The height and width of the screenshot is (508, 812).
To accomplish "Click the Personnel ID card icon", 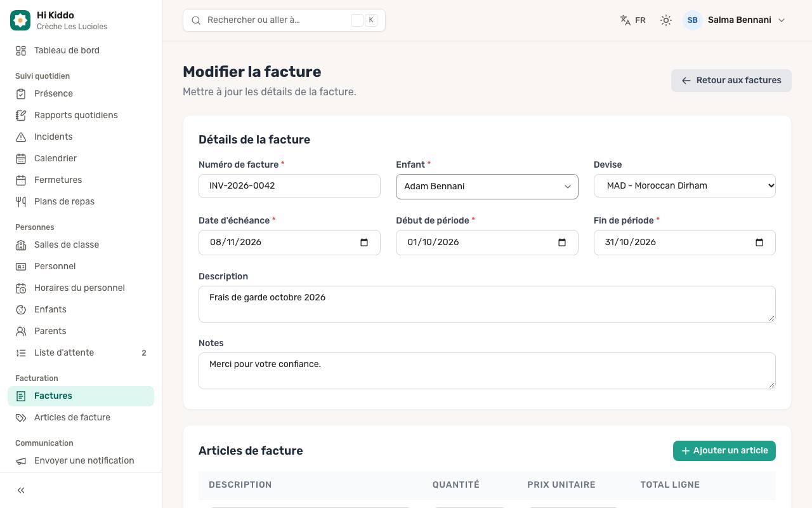I will (x=21, y=267).
